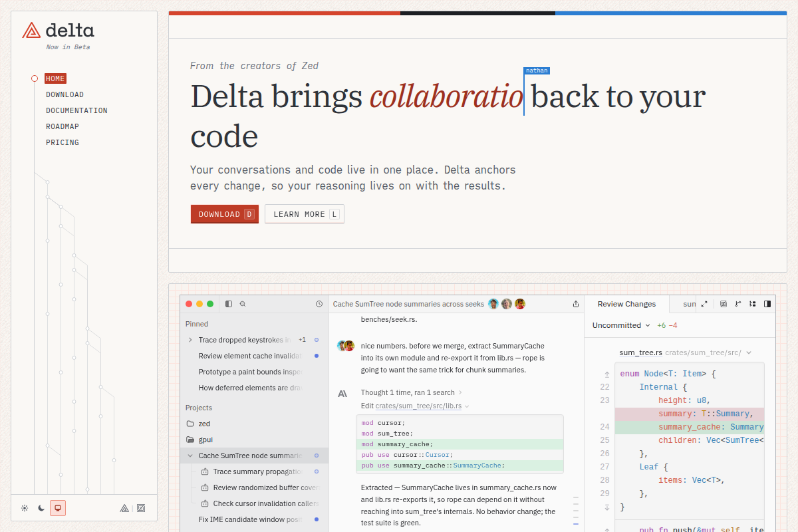
Task: Click the git branch icon
Action: (x=738, y=304)
